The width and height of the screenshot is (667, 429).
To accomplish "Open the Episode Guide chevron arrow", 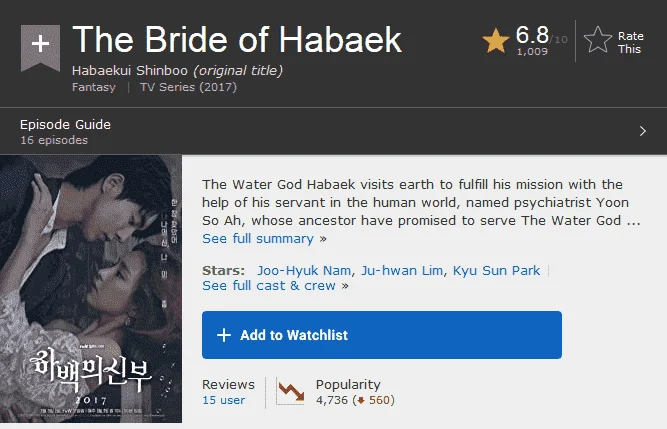I will point(642,131).
